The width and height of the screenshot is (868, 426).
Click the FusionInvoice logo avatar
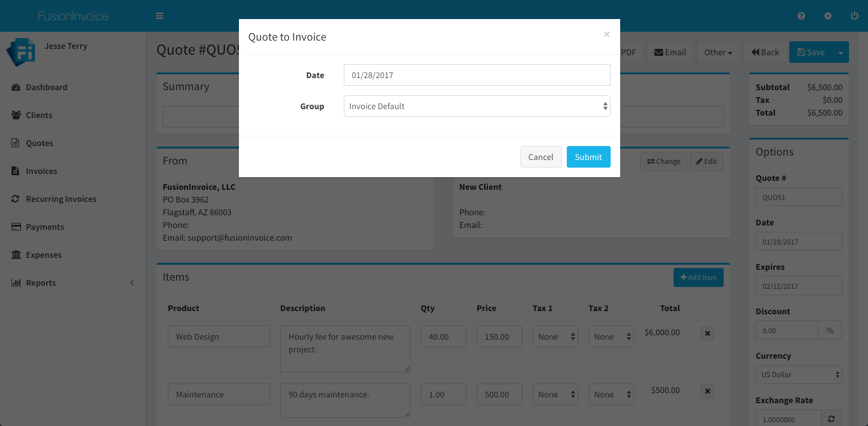pyautogui.click(x=20, y=52)
